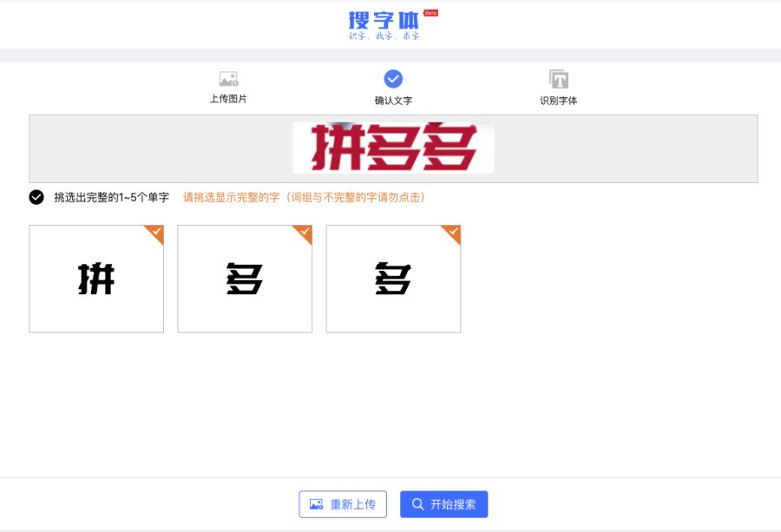Click the 搜字体 logo
Viewport: 781px width, 532px height.
pyautogui.click(x=383, y=20)
